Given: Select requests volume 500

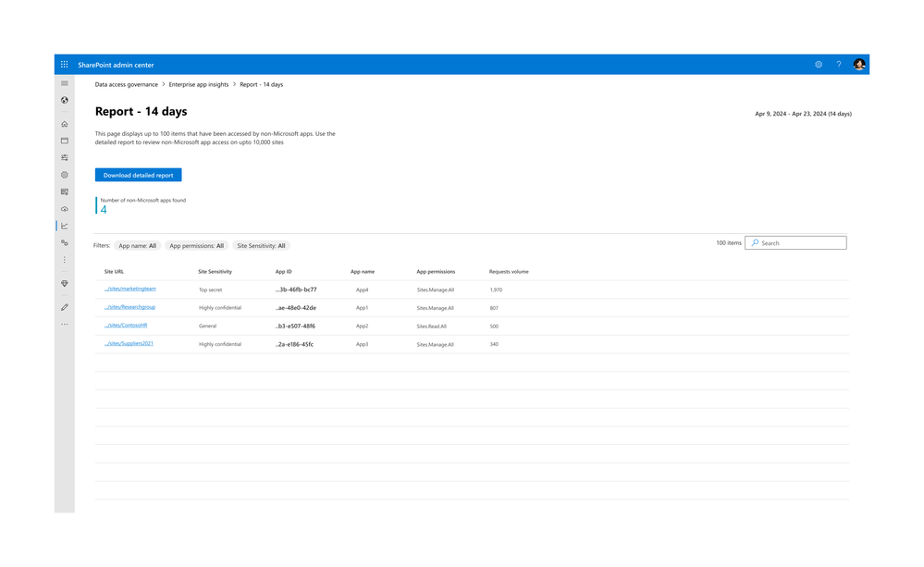Looking at the screenshot, I should click(x=494, y=326).
